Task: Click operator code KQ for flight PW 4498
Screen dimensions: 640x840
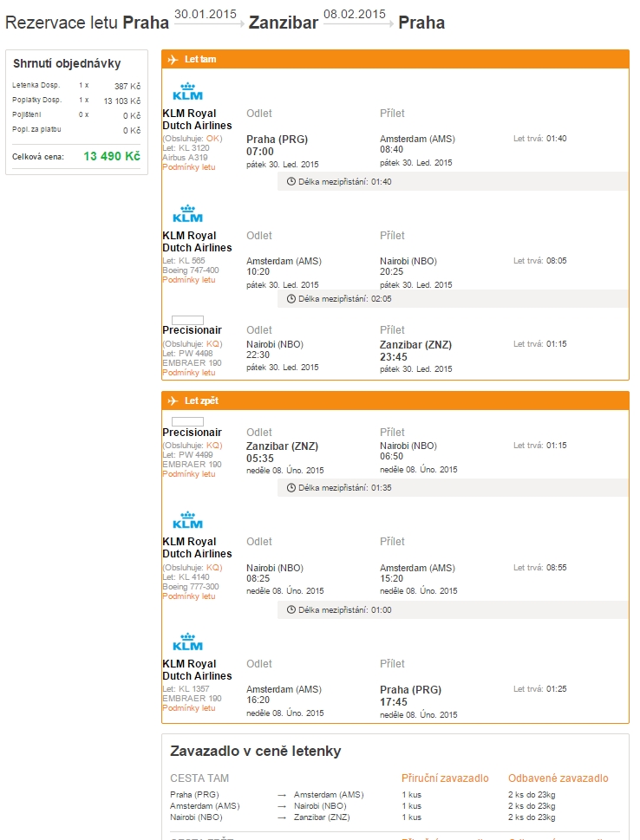Action: point(212,344)
